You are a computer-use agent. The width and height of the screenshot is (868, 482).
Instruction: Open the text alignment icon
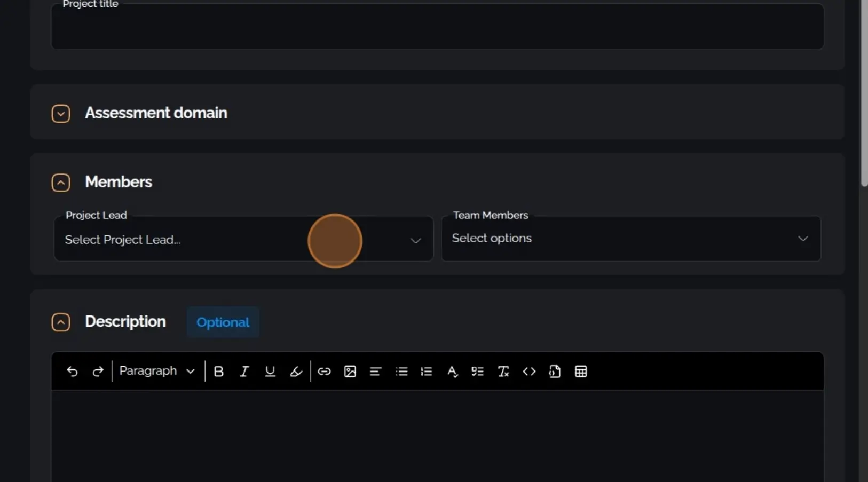click(x=375, y=372)
